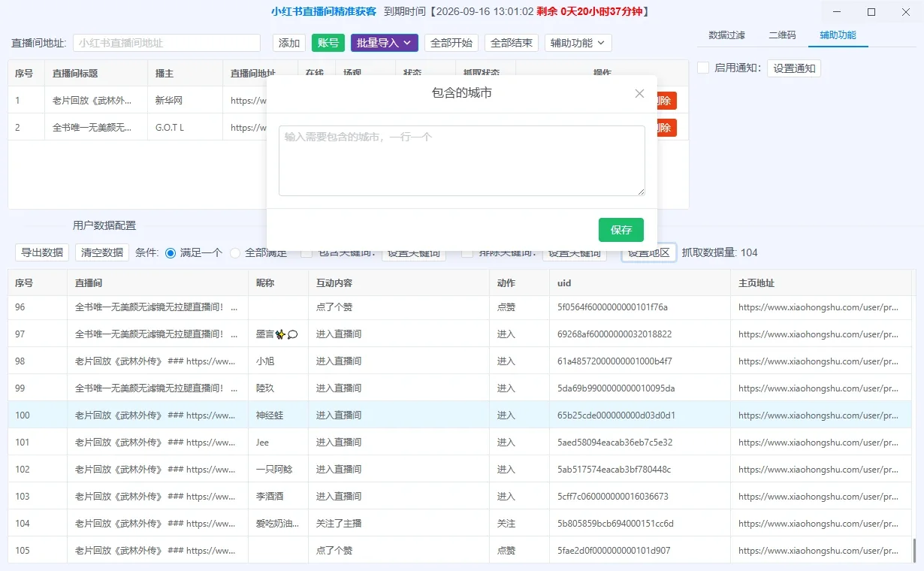Click the 互动内容 column header
This screenshot has height=571, width=924.
399,283
